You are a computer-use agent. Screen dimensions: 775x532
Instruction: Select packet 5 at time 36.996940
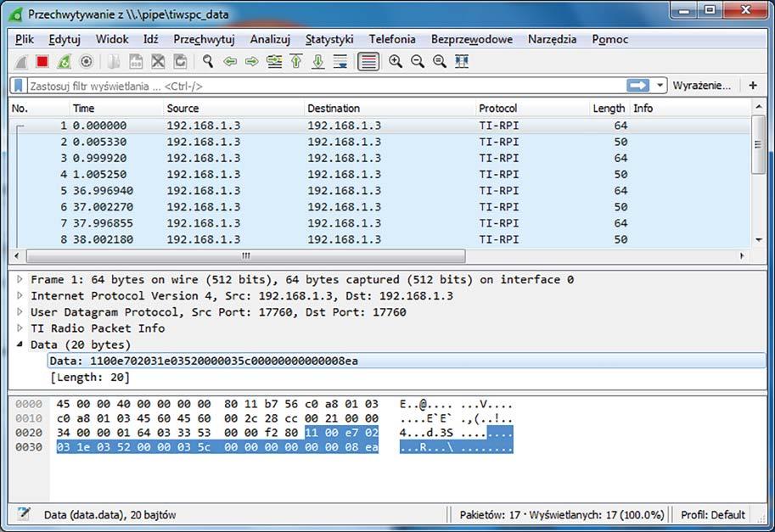click(379, 191)
